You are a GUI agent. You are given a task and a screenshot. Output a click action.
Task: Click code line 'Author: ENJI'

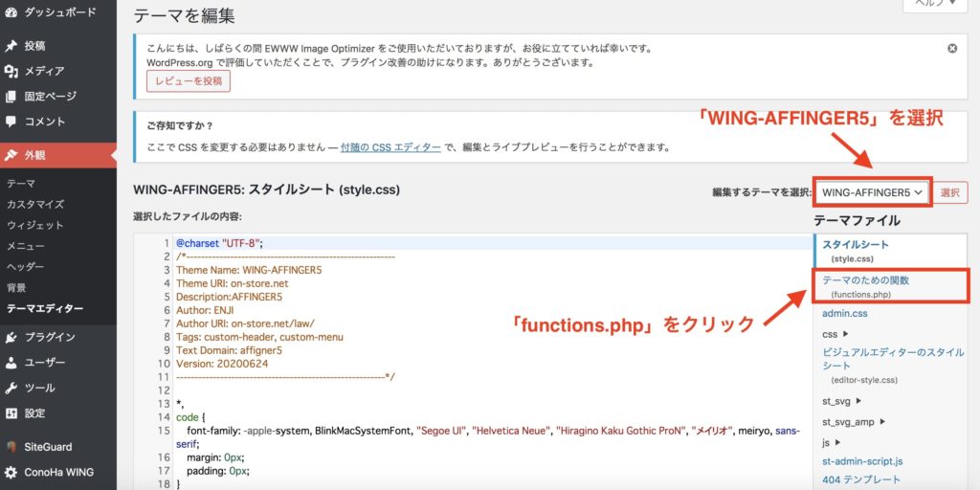(x=205, y=310)
